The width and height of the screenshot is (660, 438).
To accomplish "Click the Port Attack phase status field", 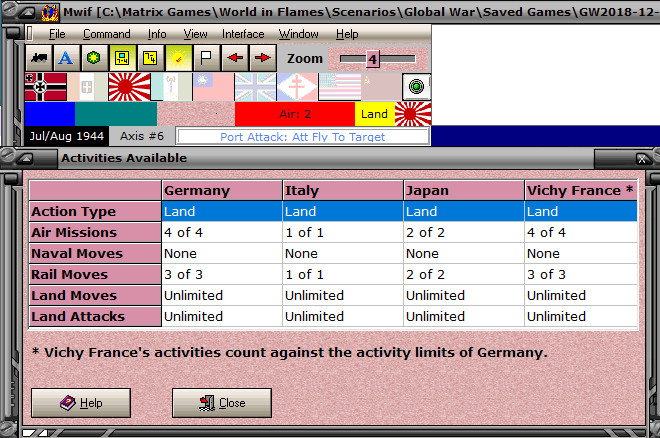I will click(x=303, y=136).
